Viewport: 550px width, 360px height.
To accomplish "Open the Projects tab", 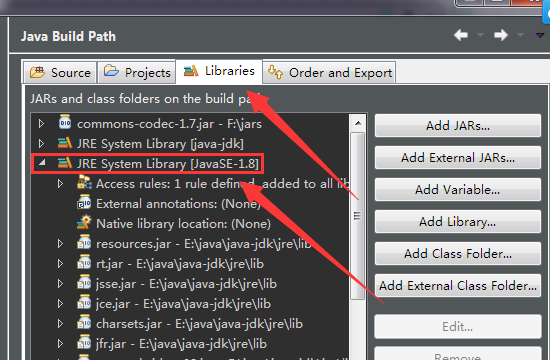I will tap(137, 73).
